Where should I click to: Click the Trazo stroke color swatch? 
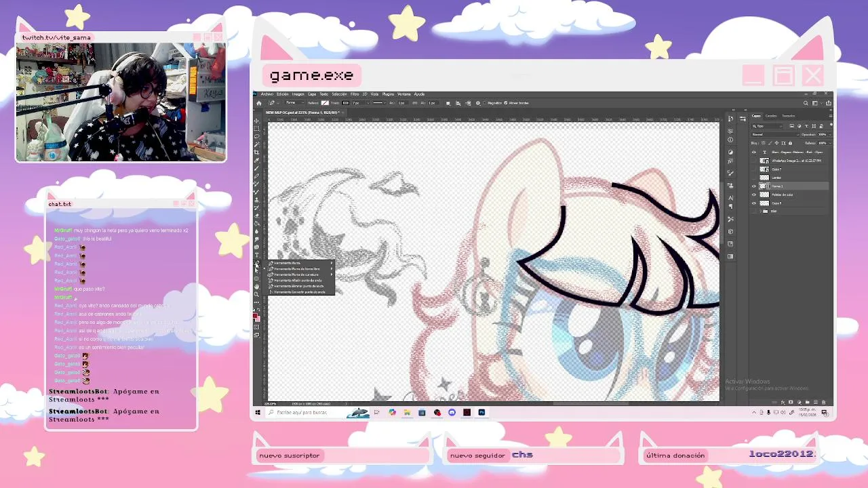pos(346,103)
